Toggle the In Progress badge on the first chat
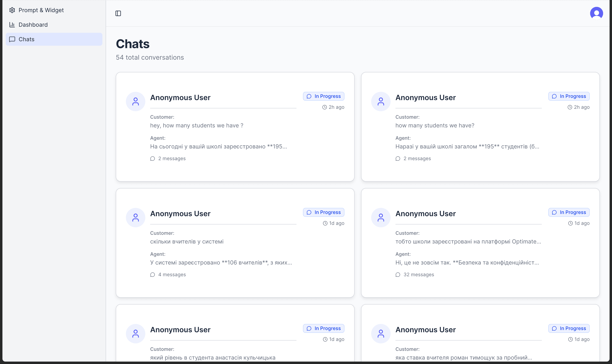612x364 pixels. (x=323, y=96)
